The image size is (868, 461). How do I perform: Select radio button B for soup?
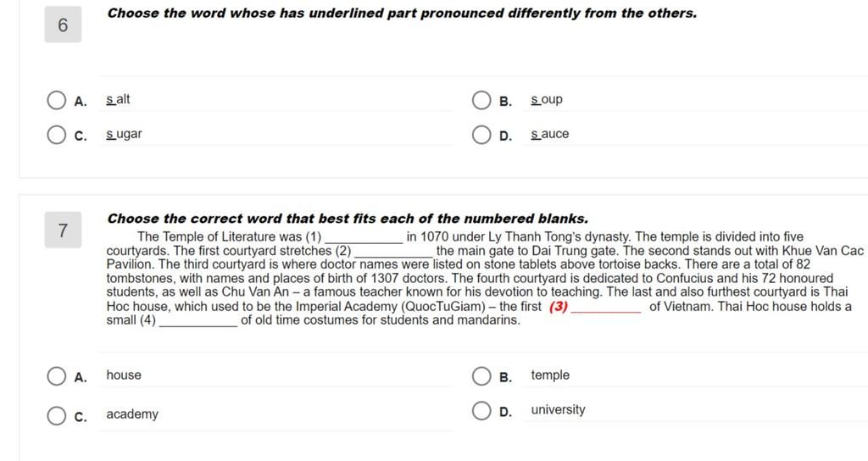[481, 101]
